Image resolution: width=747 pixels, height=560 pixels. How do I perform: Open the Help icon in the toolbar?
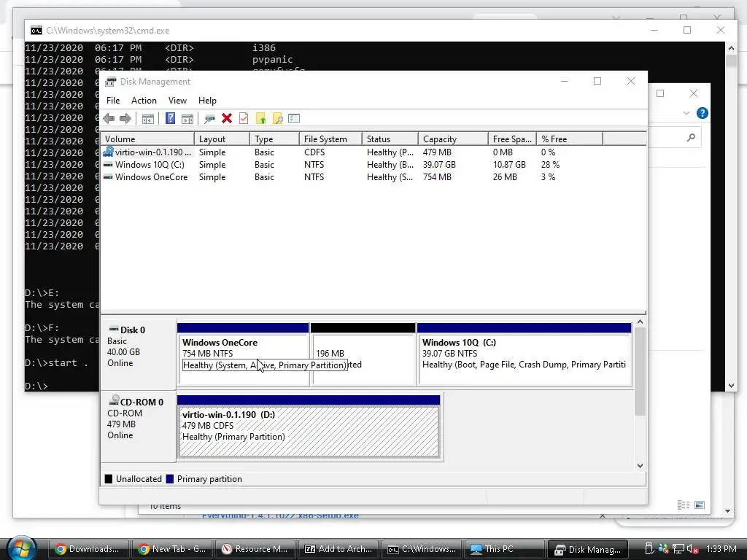[170, 119]
